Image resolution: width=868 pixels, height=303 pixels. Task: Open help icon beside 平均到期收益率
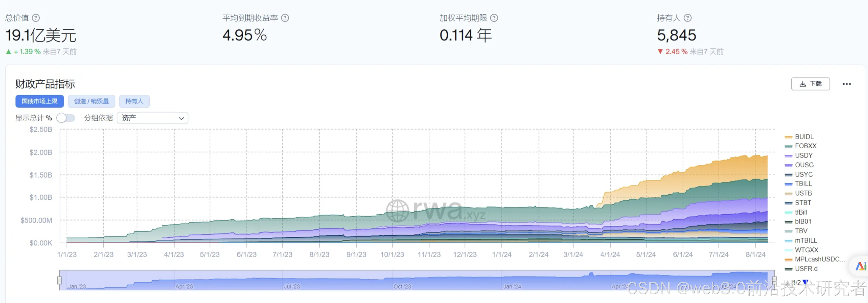[x=285, y=18]
